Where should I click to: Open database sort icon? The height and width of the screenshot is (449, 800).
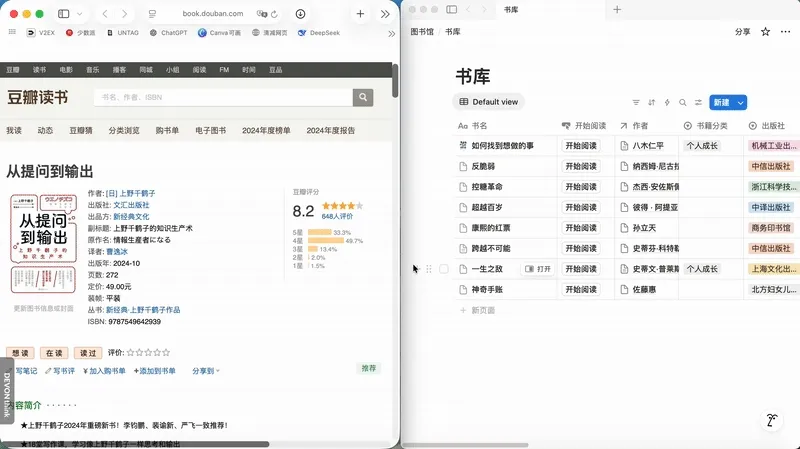tap(652, 103)
